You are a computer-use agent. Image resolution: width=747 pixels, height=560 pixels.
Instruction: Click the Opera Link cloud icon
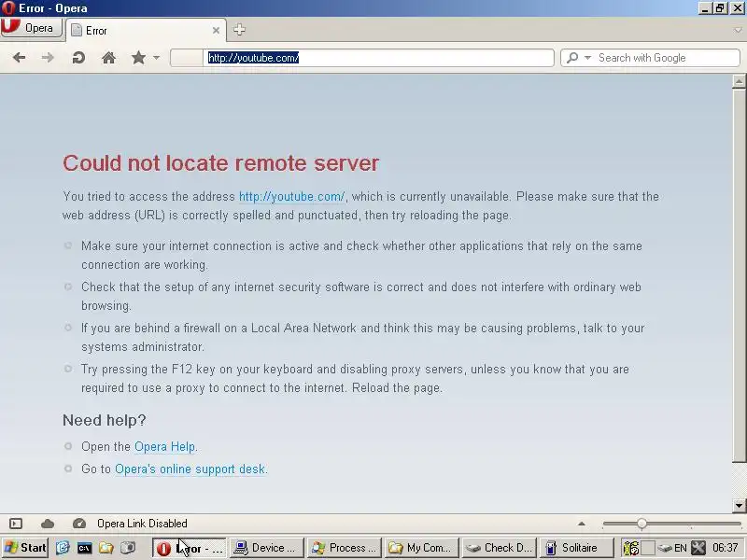point(48,524)
